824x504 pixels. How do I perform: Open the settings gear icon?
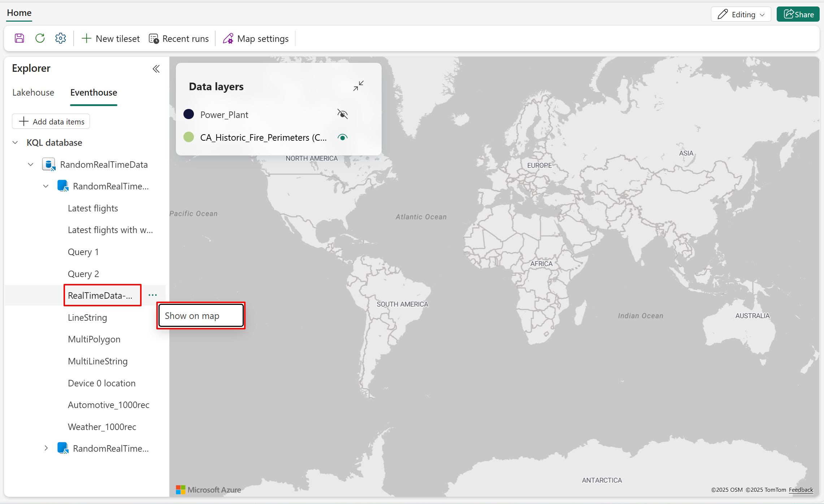(x=61, y=38)
